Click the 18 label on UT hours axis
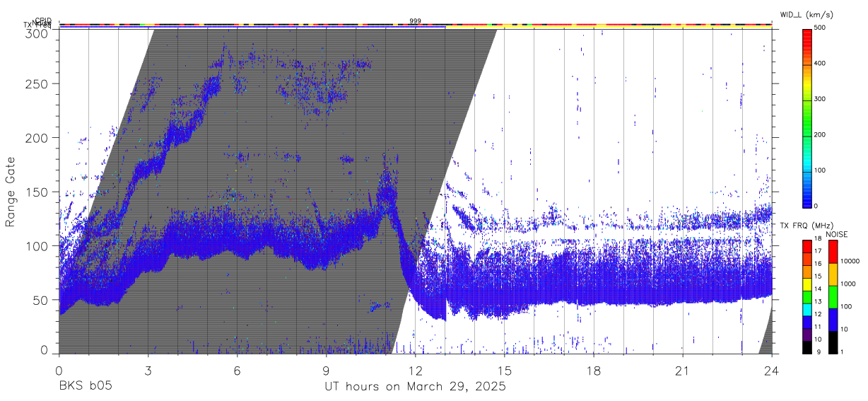This screenshot has height=401, width=868. [594, 371]
